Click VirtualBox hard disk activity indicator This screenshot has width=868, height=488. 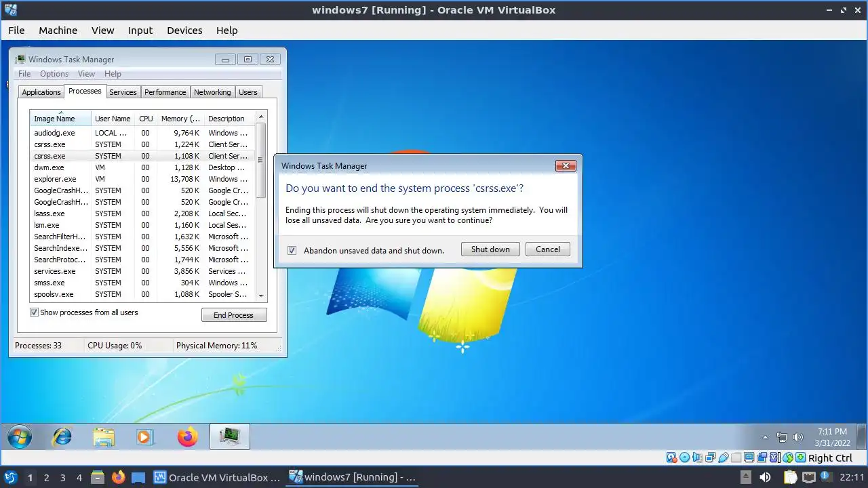[671, 458]
